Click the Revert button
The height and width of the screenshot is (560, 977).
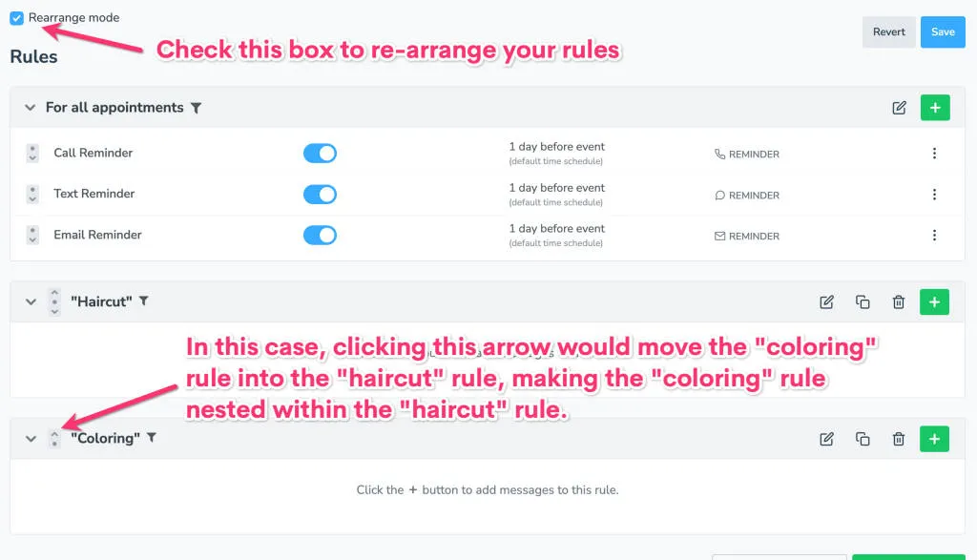888,31
